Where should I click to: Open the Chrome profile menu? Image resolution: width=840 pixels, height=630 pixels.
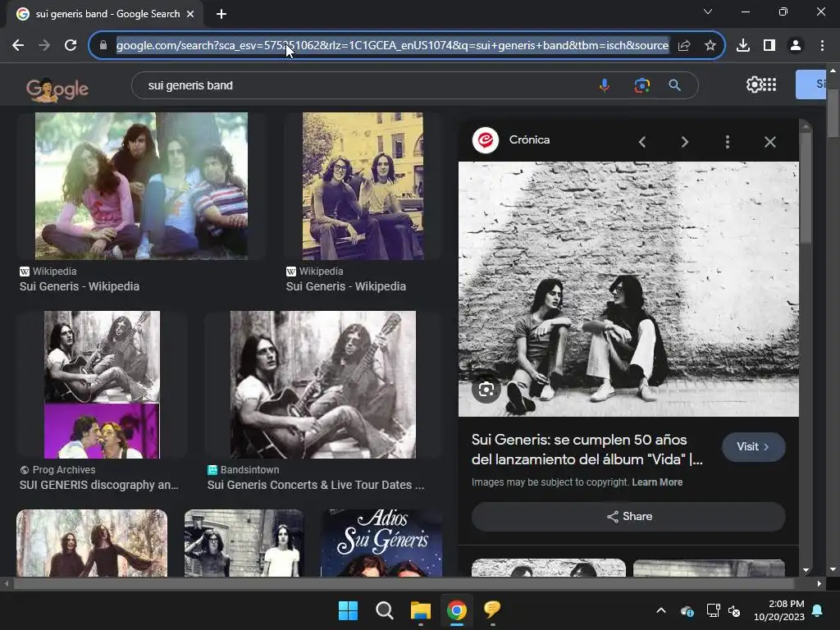pos(796,46)
